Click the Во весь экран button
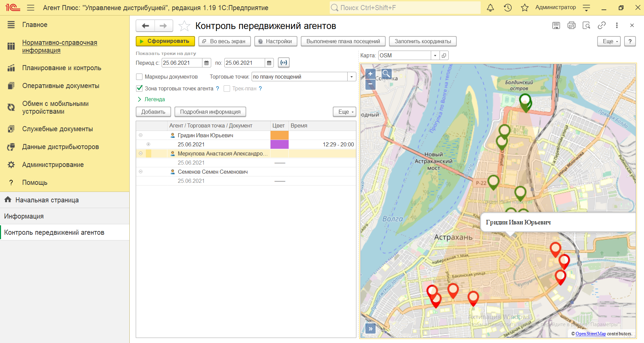 [x=225, y=41]
